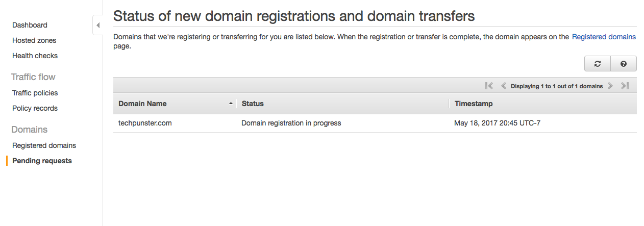Screen dimensions: 644x226
Task: Open Hosted zones in sidebar
Action: pos(34,40)
